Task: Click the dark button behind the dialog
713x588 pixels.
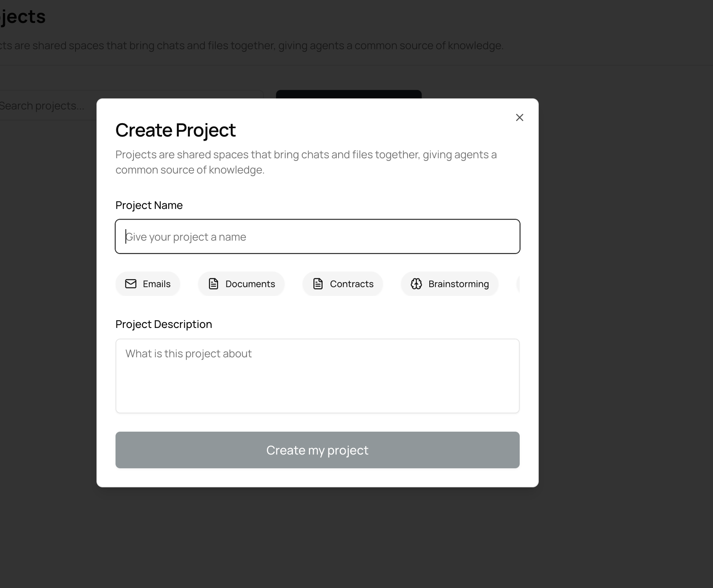Action: [x=348, y=94]
